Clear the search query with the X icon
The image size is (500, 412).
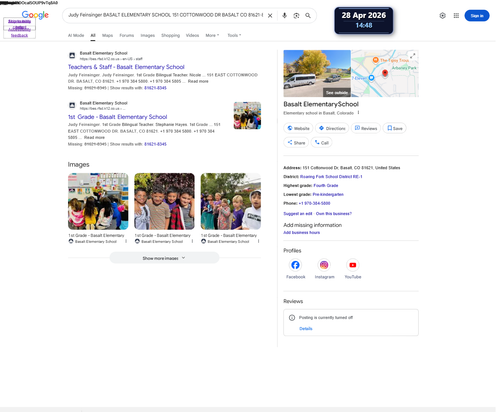coord(270,16)
